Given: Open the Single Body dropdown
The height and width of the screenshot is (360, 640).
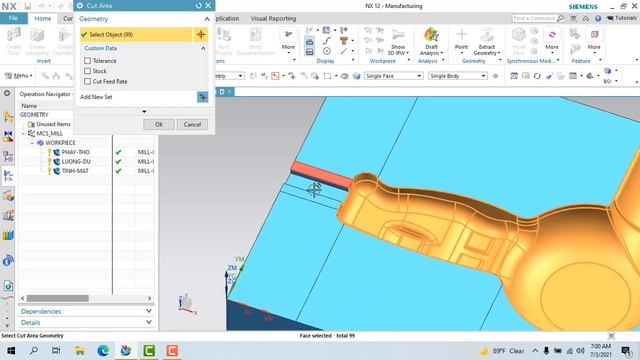Looking at the screenshot, I should pyautogui.click(x=458, y=76).
